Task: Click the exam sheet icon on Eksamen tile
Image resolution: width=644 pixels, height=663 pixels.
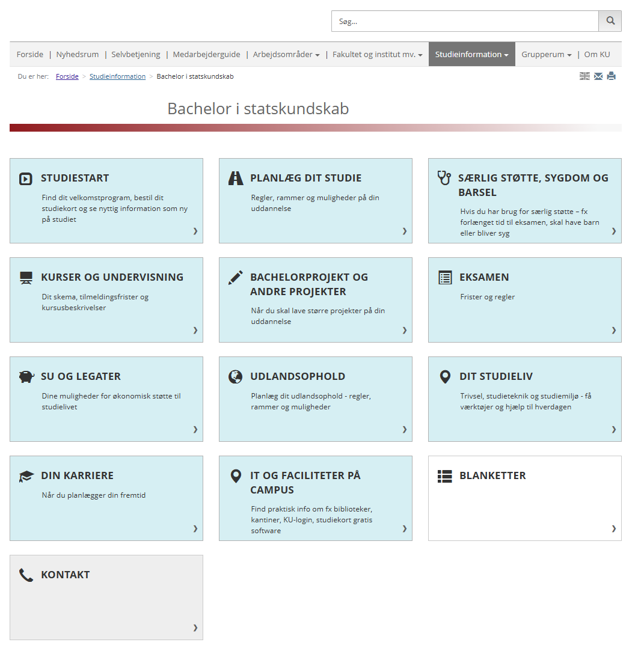Action: coord(444,277)
